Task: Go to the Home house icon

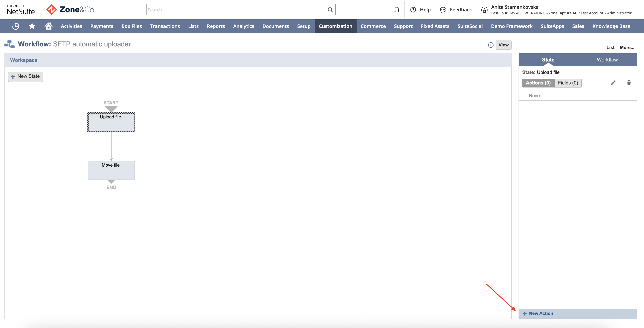Action: (x=49, y=26)
